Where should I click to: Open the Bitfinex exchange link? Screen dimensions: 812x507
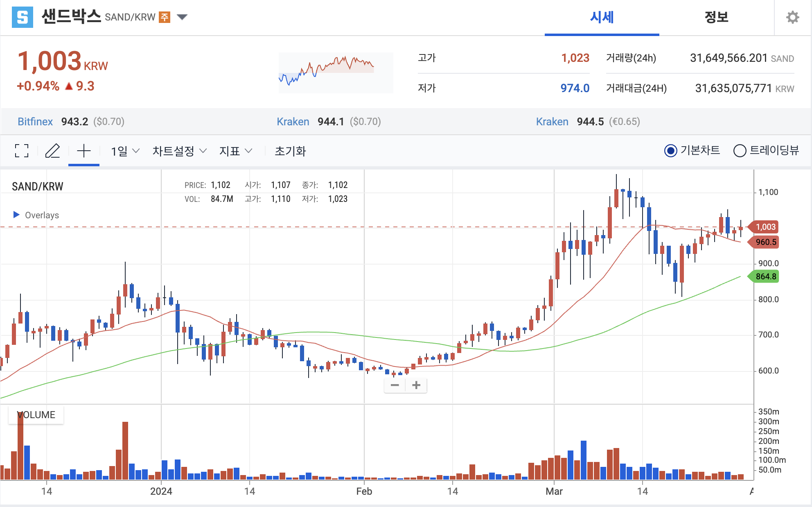(35, 122)
